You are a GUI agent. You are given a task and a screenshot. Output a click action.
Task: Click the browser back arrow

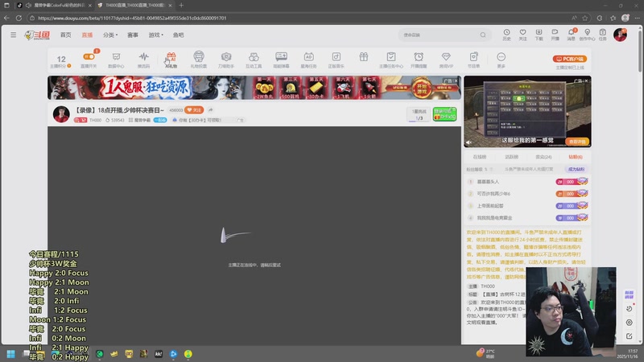6,18
